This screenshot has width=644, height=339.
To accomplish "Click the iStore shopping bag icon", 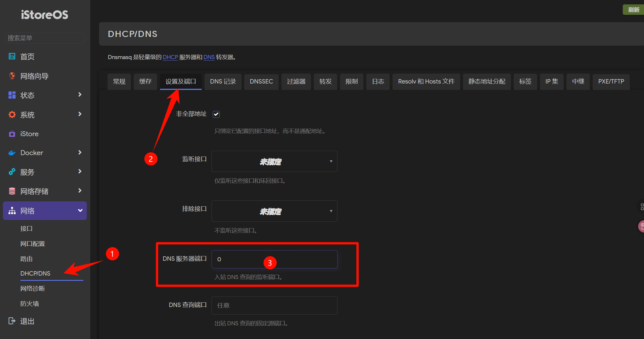I will (x=12, y=134).
